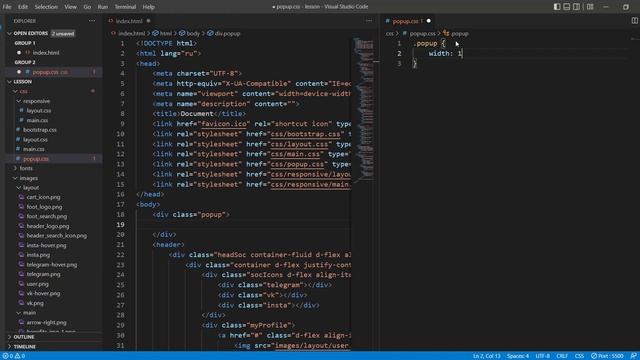Collapse the images folder
The width and height of the screenshot is (640, 360).
pos(15,178)
